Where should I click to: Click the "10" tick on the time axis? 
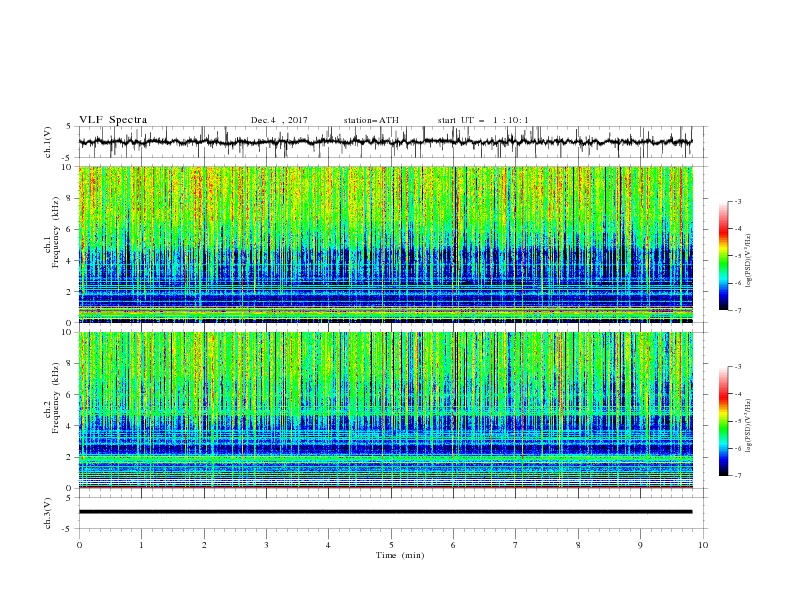[x=703, y=545]
